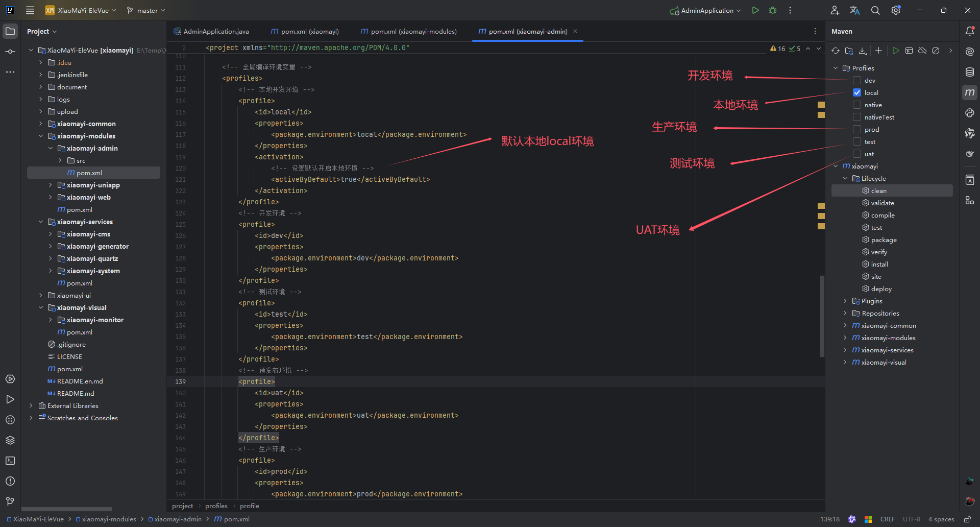Screen dimensions: 980x527
Task: Open the Database tool window icon
Action: click(x=970, y=72)
